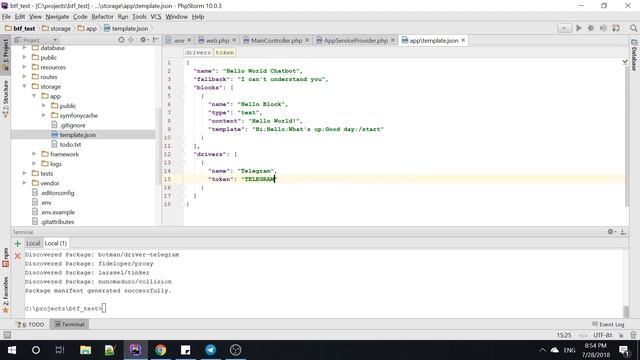The width and height of the screenshot is (640, 360).
Task: Hide the Terminal panel
Action: coord(623,232)
